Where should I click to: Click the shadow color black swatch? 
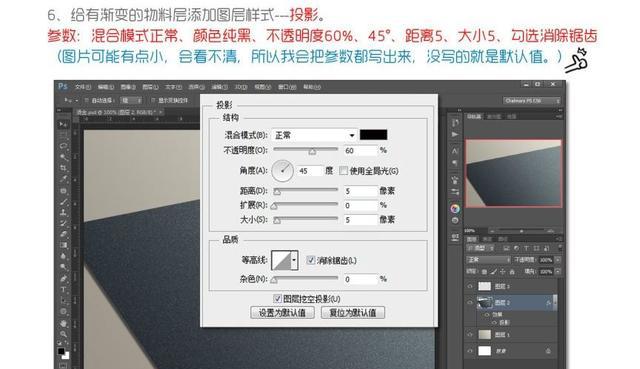[373, 135]
